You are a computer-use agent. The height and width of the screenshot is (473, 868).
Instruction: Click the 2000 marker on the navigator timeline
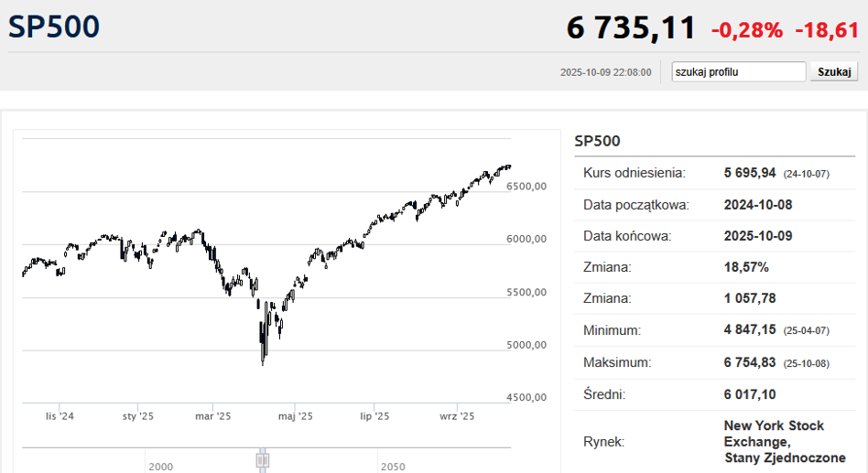tap(160, 467)
